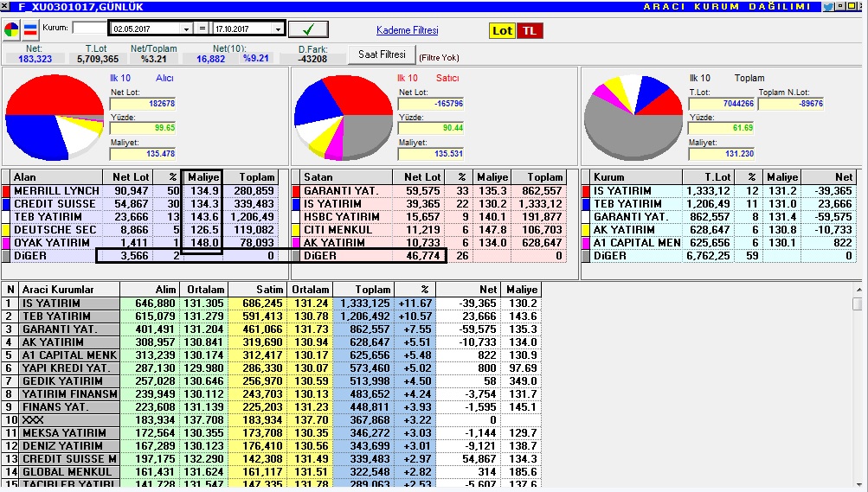Sort the broker list by Satim header

[257, 289]
